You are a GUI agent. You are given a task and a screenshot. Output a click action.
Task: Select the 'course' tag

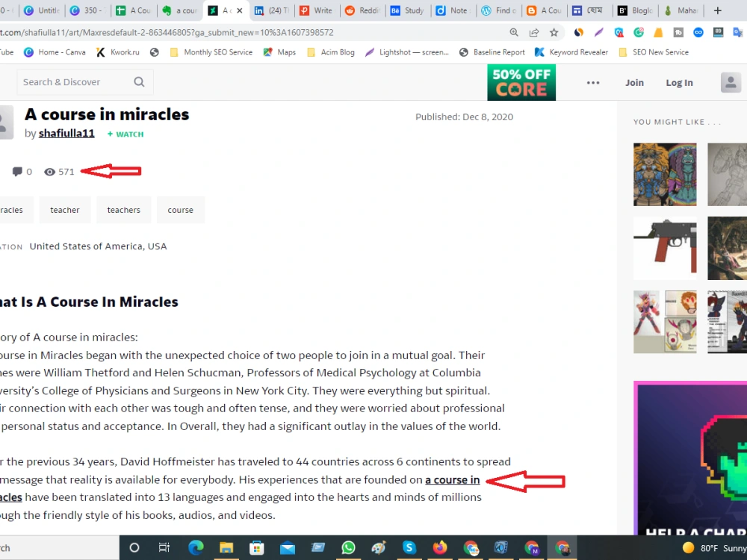tap(180, 210)
